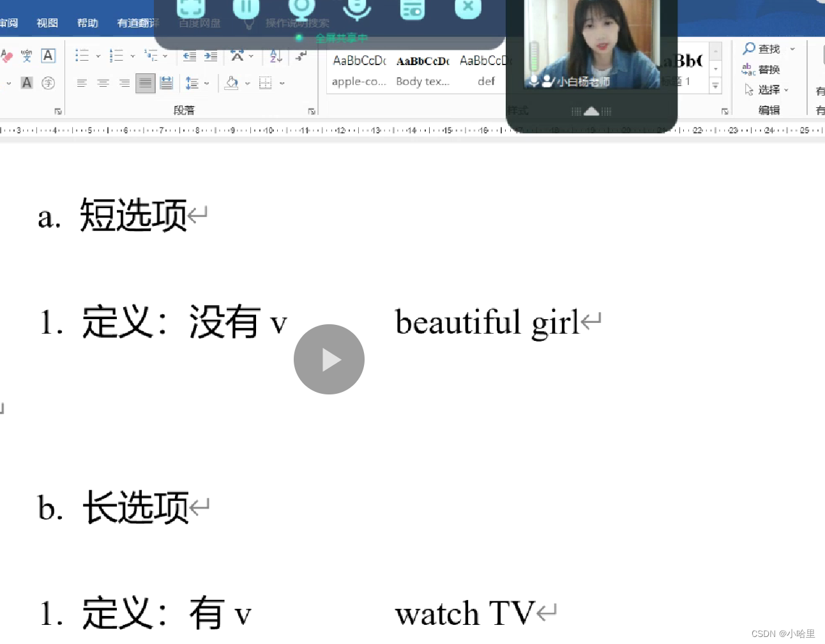Apply distributed alignment
This screenshot has width=825, height=644.
(x=167, y=83)
